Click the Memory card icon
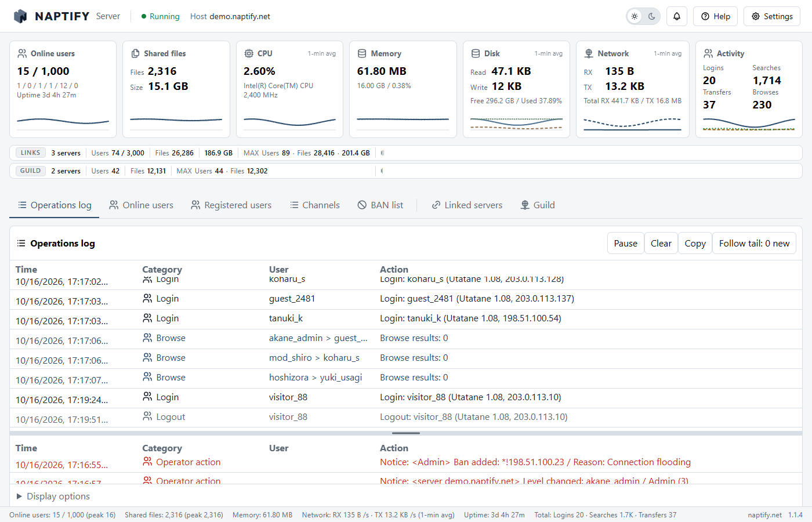 pos(362,53)
